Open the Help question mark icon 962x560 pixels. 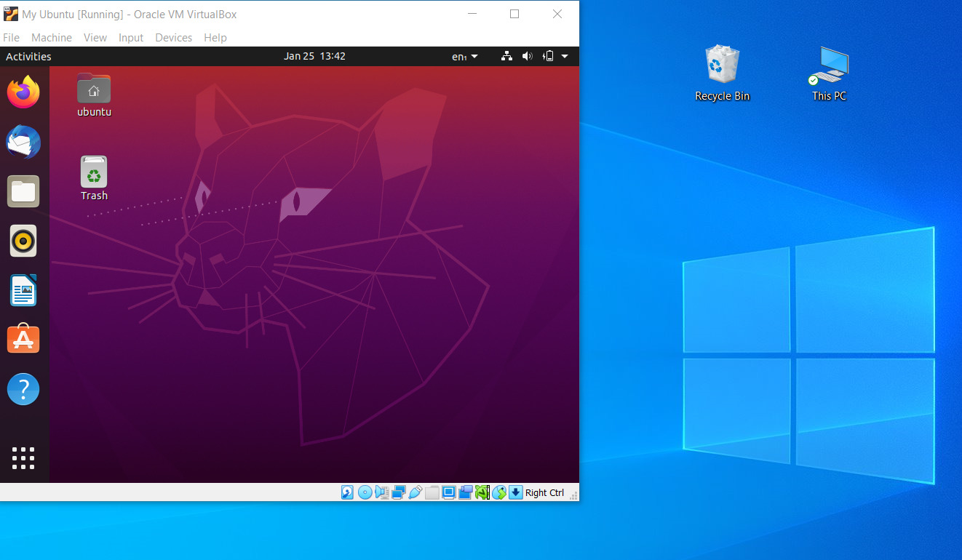coord(23,389)
